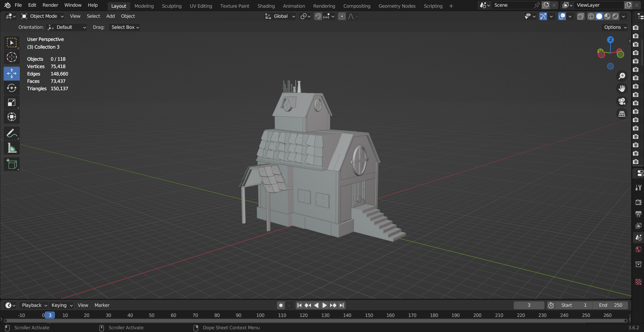
Task: Enable auto keying record button
Action: (x=281, y=305)
